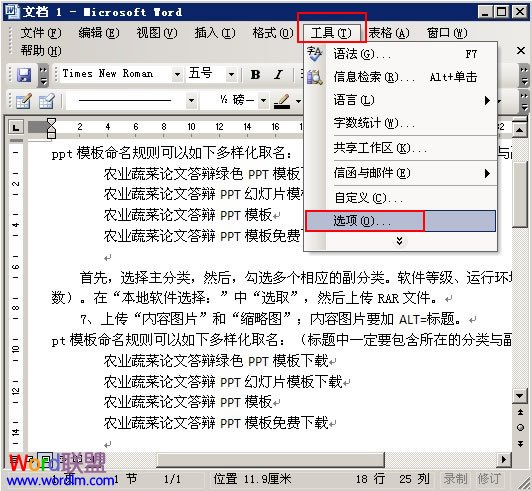Screen dimensions: 532x491
Task: Open the line style dropdown arrow
Action: (191, 100)
